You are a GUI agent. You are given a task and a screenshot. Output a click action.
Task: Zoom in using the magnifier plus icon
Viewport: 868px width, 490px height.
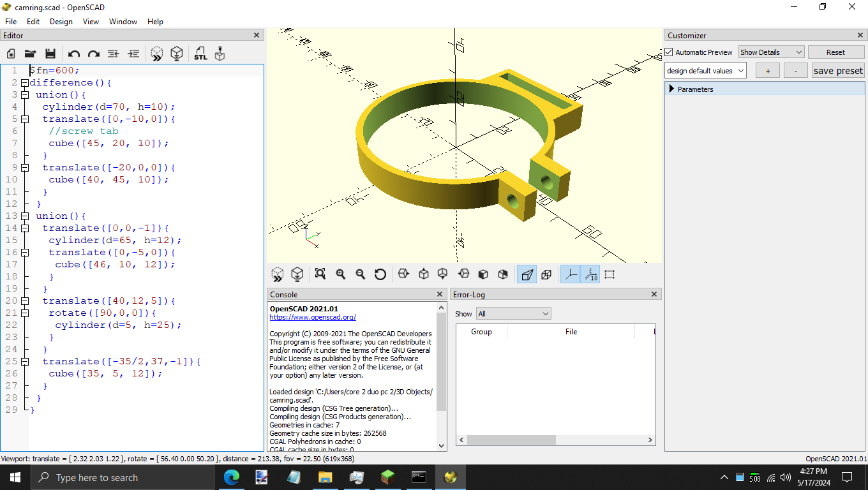point(341,274)
